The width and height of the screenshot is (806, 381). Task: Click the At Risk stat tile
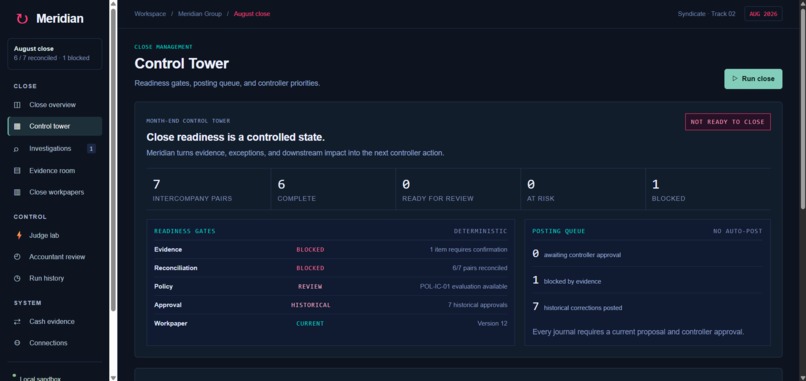click(583, 189)
